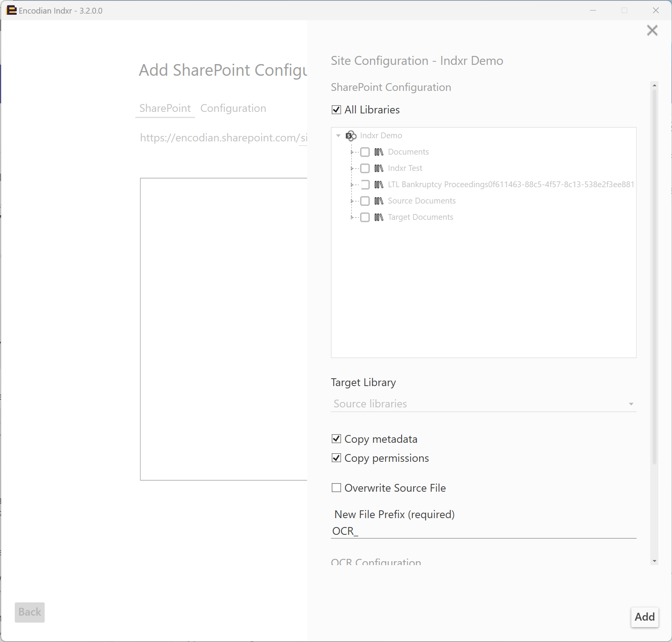The height and width of the screenshot is (642, 672).
Task: Select the LTL Bankruptcy Proceedings label
Action: pyautogui.click(x=511, y=184)
